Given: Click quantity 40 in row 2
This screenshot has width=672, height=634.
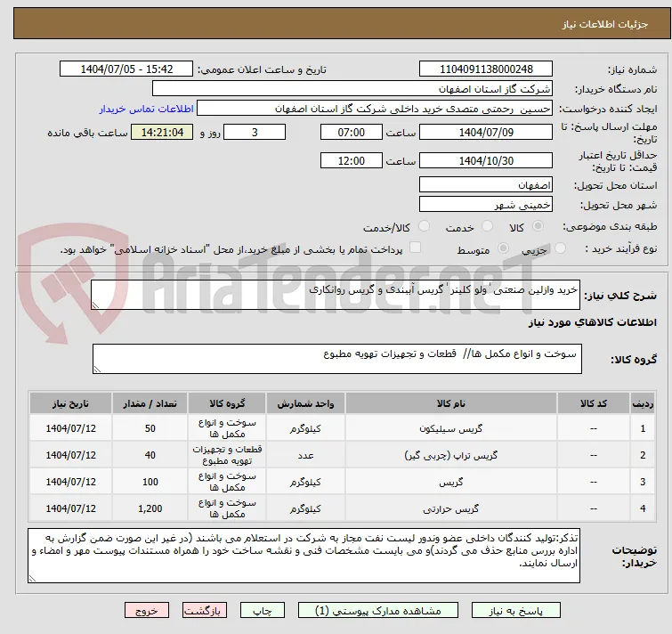Looking at the screenshot, I should point(150,455).
